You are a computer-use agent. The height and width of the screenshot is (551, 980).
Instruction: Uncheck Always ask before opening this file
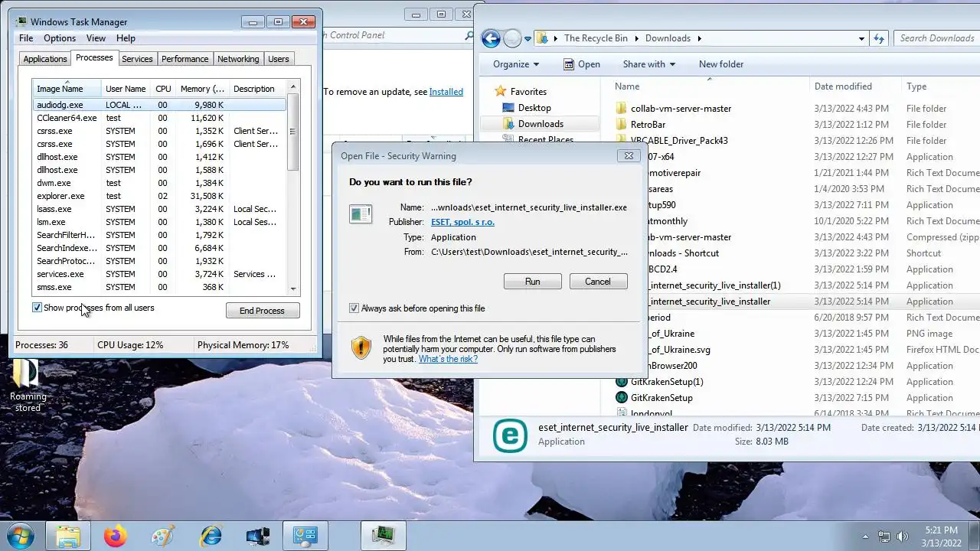(x=354, y=308)
